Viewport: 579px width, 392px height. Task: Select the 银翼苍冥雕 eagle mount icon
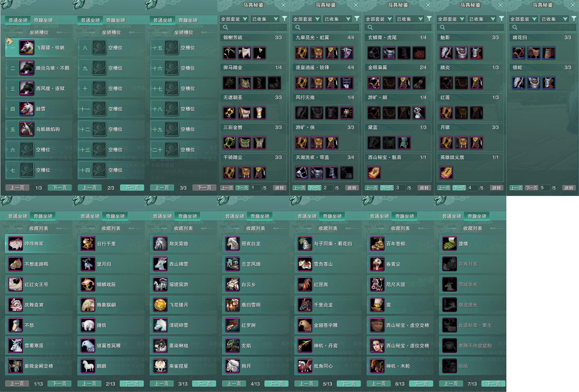coord(88,345)
